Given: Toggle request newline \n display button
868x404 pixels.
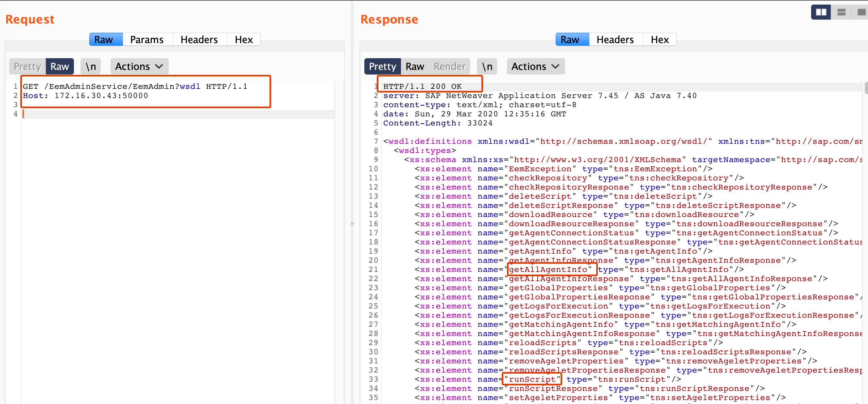Looking at the screenshot, I should click(x=91, y=66).
